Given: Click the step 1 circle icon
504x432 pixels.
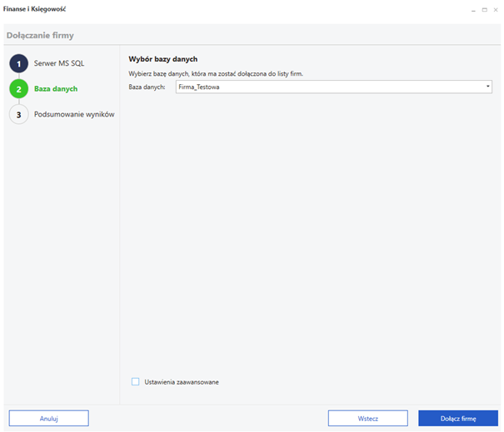Looking at the screenshot, I should point(18,63).
